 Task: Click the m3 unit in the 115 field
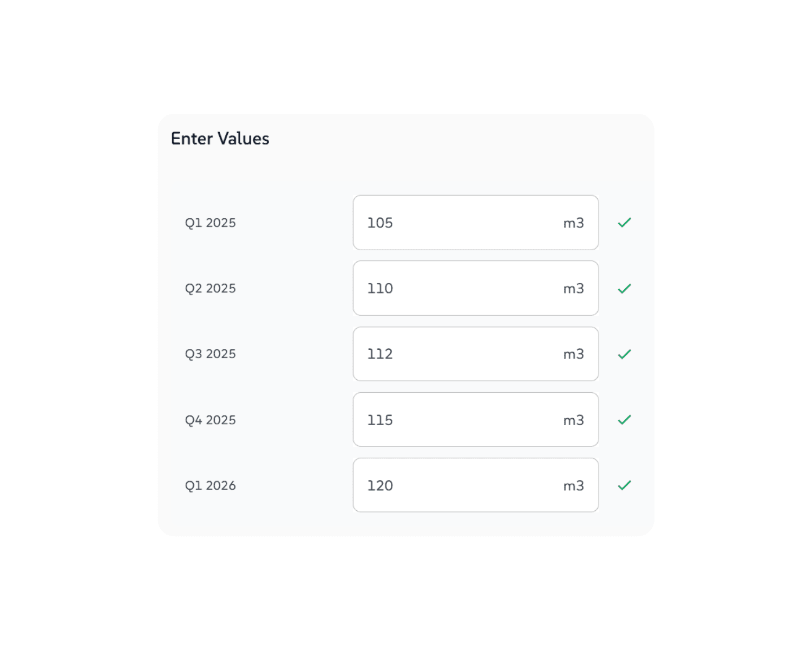(x=573, y=420)
